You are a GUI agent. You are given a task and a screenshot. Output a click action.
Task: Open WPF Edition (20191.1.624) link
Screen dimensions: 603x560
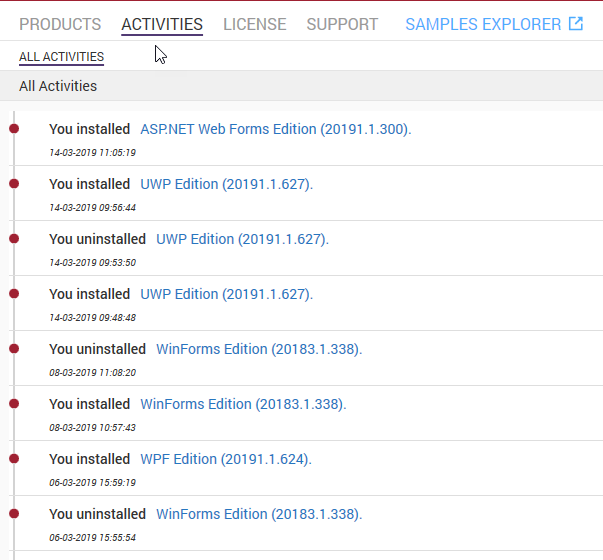coord(226,459)
